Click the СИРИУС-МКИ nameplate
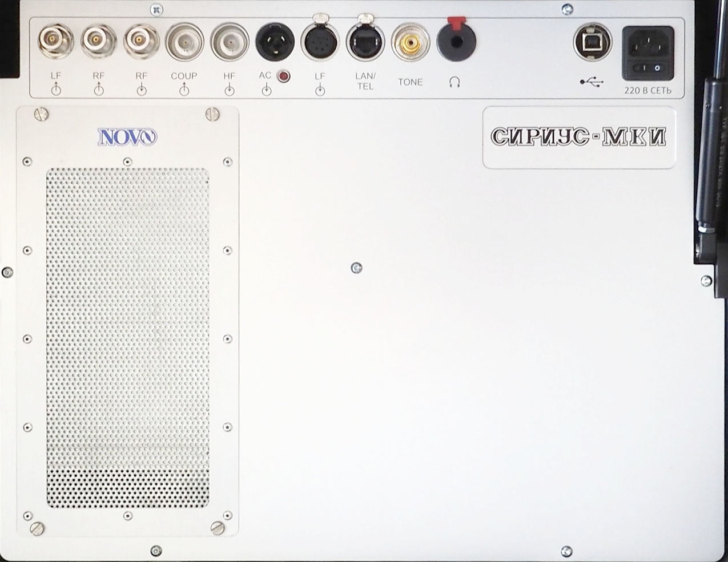Image resolution: width=728 pixels, height=562 pixels. (578, 137)
